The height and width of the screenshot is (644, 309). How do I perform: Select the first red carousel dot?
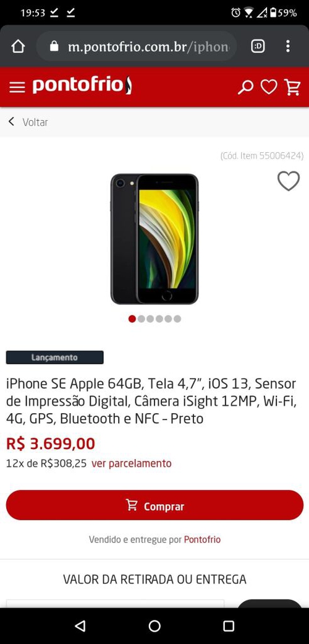(x=132, y=319)
